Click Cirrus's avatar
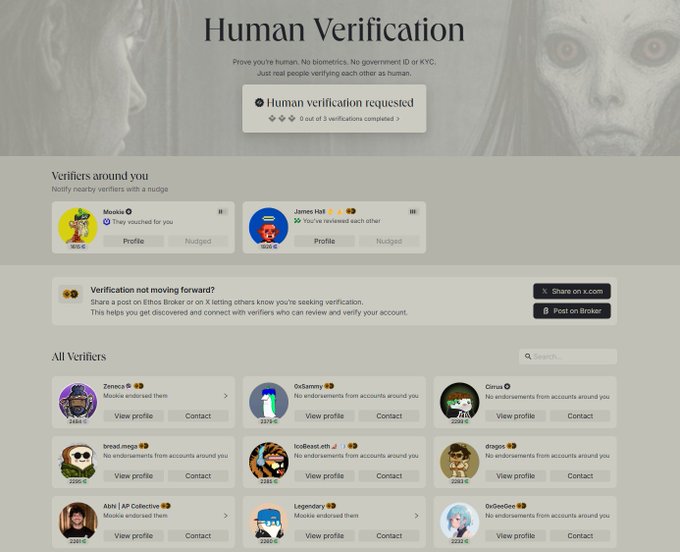 pyautogui.click(x=460, y=402)
